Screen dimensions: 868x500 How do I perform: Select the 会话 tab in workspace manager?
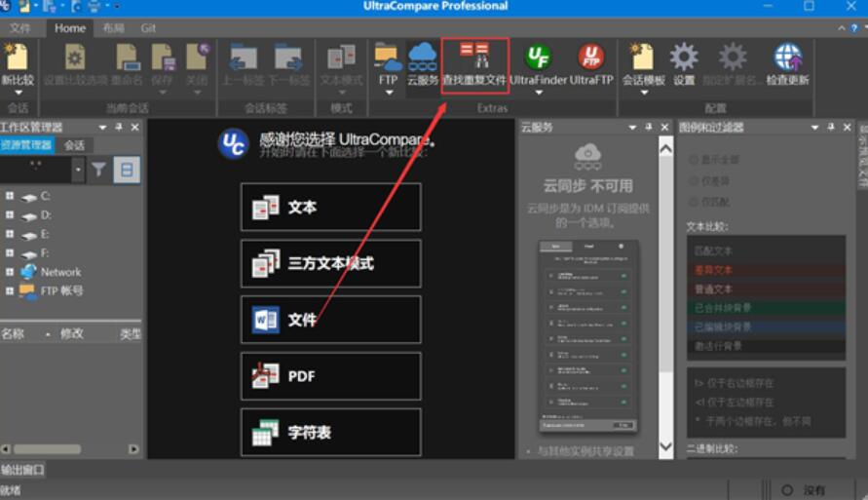[74, 145]
